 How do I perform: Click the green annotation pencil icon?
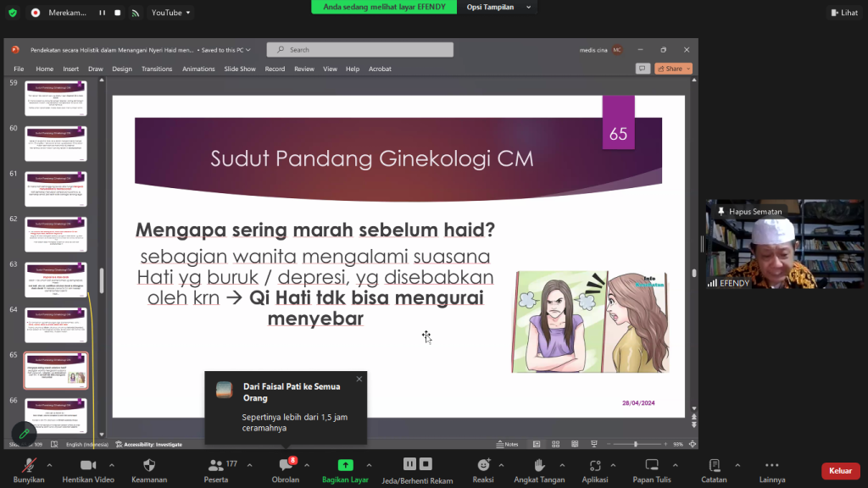point(24,434)
